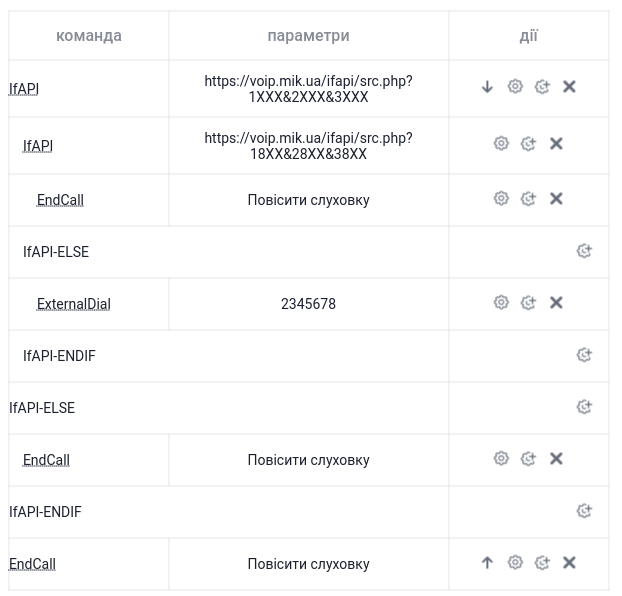Add command after outer IfAPI-ELSE row
The height and width of the screenshot is (596, 622).
(584, 407)
